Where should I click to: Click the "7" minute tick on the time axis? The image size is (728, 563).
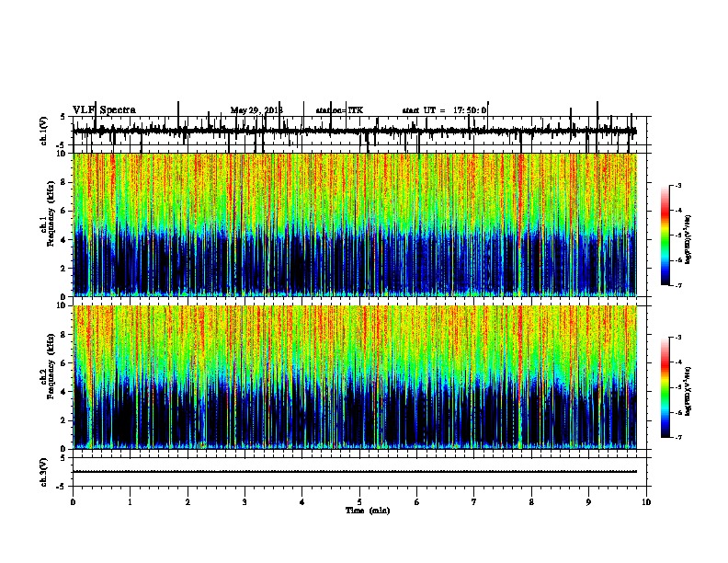point(474,502)
